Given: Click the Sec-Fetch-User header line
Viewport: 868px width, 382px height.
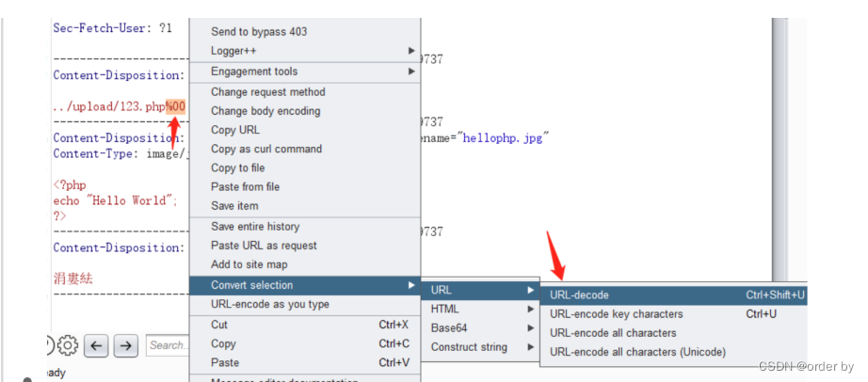Looking at the screenshot, I should point(112,27).
